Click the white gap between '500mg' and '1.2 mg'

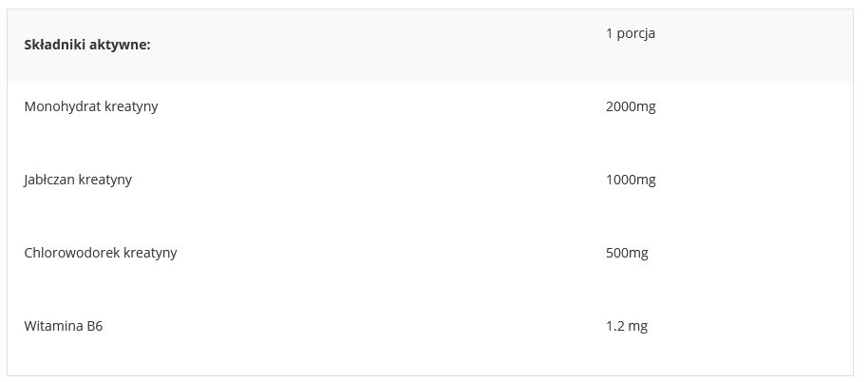click(626, 290)
